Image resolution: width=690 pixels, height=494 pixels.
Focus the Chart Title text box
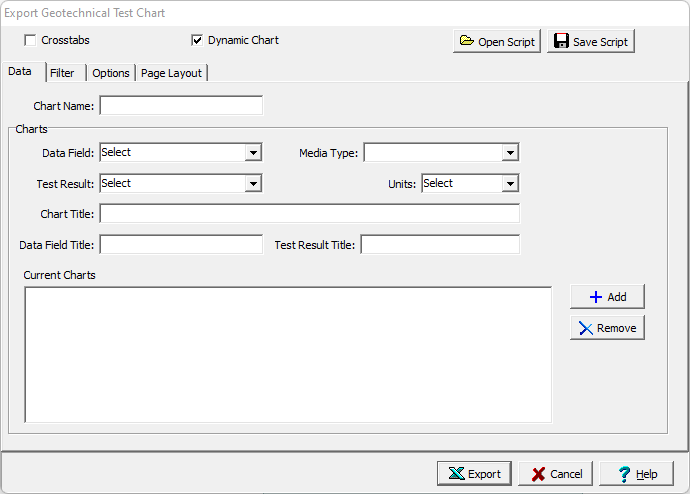click(309, 214)
